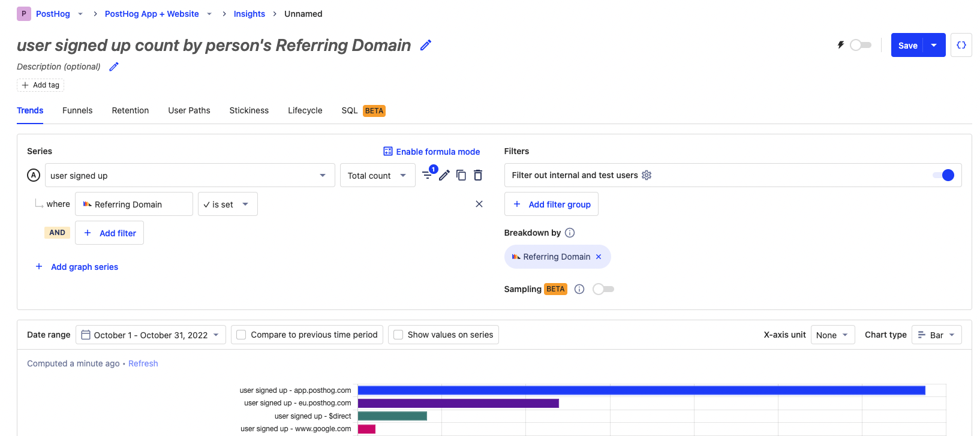Image resolution: width=980 pixels, height=436 pixels.
Task: Switch to the Funnels tab
Action: point(77,110)
